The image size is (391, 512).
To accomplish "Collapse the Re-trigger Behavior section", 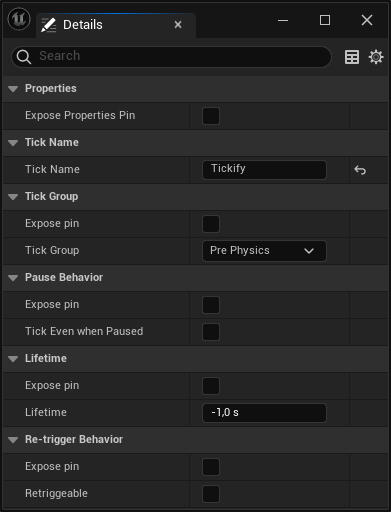I will [13, 440].
